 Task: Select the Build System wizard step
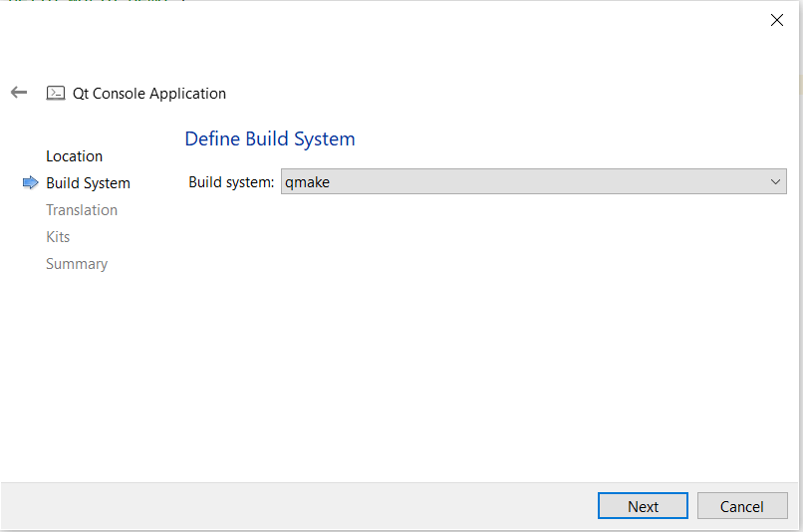pos(88,183)
